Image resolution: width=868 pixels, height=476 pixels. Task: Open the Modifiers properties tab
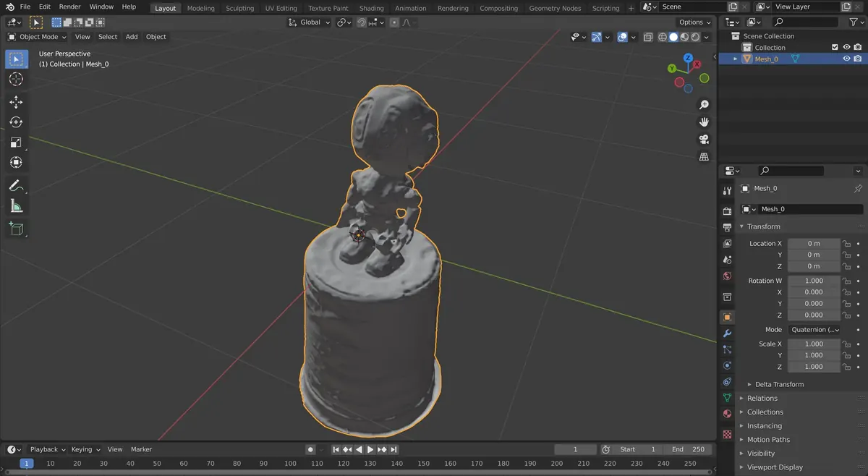[727, 333]
